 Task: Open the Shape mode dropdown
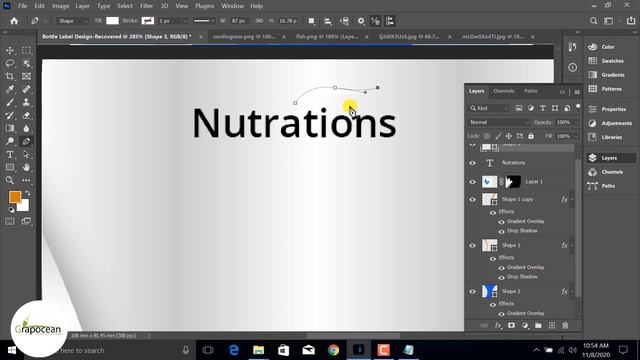(x=73, y=21)
